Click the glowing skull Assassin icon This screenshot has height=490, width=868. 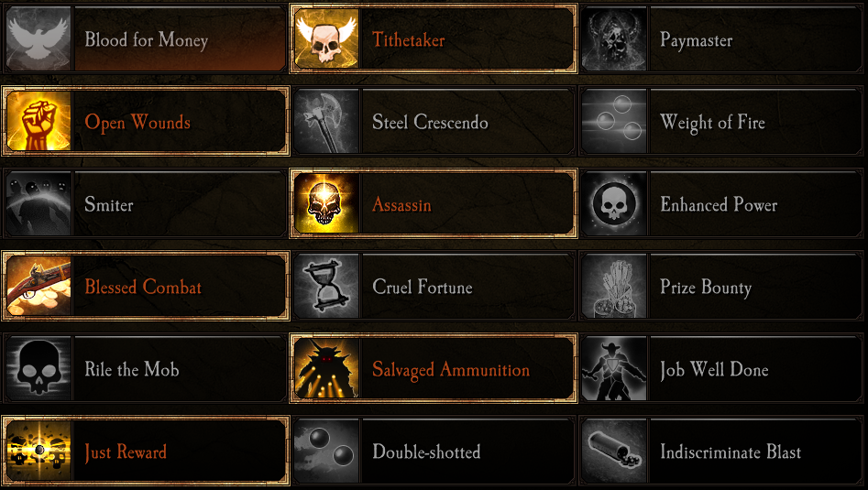326,204
